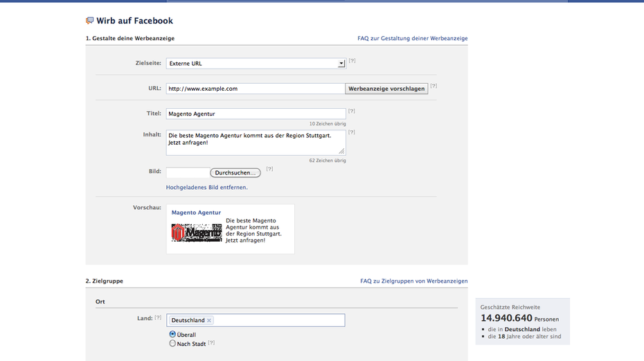Screen dimensions: 644x361
Task: Click the '1. Gestalte deine Werbeanzeige' heading
Action: 129,38
